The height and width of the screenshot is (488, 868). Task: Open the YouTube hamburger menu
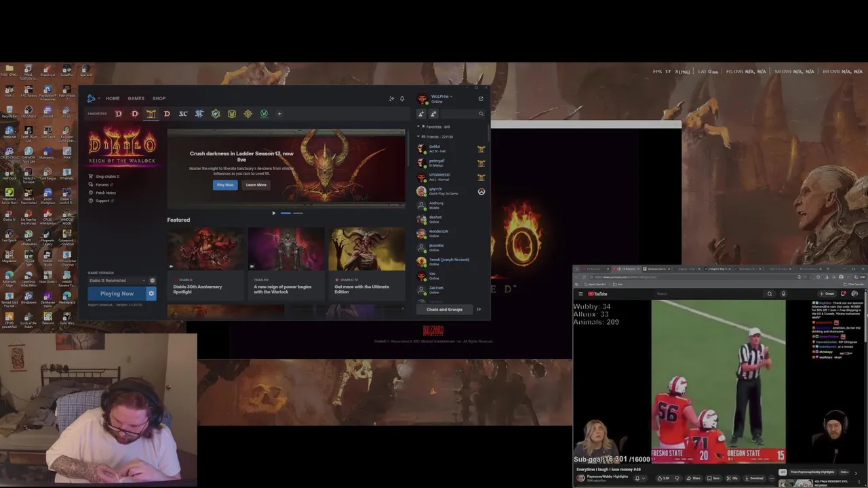coord(580,294)
